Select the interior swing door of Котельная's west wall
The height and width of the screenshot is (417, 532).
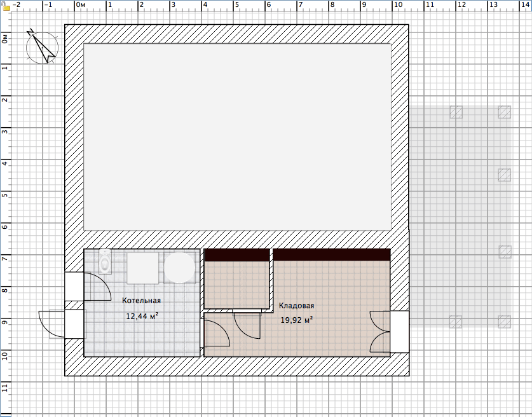(88, 286)
